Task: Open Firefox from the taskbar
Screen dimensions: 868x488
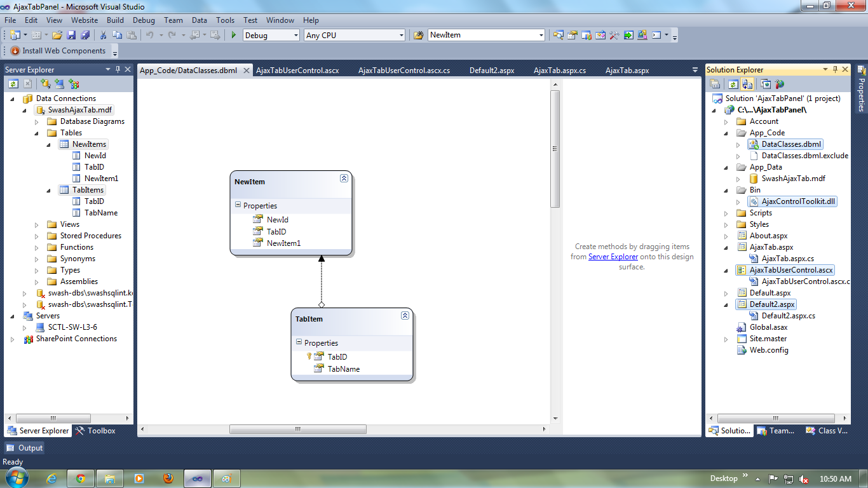Action: click(x=168, y=478)
